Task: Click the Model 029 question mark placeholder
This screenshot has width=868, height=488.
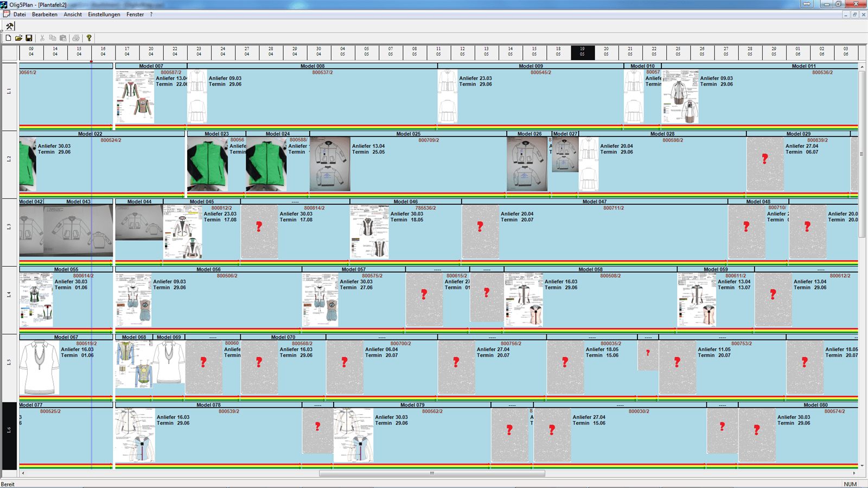Action: (765, 164)
